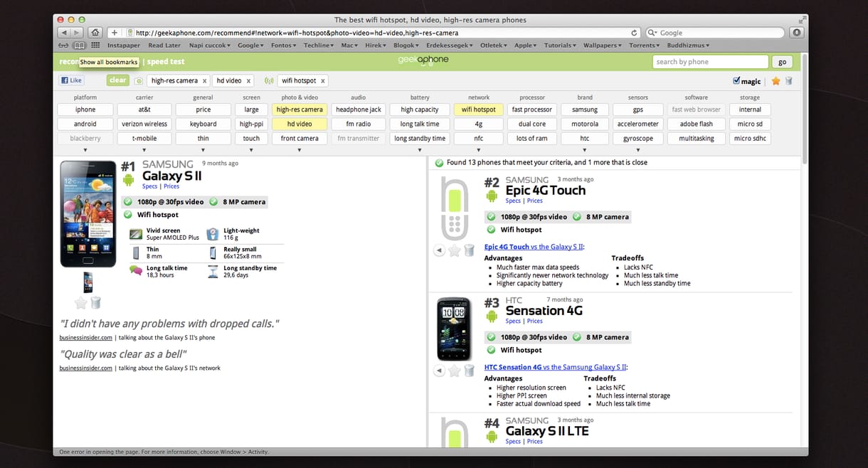Image resolution: width=868 pixels, height=468 pixels.
Task: Show all bookmarks via book icon
Action: 80,46
